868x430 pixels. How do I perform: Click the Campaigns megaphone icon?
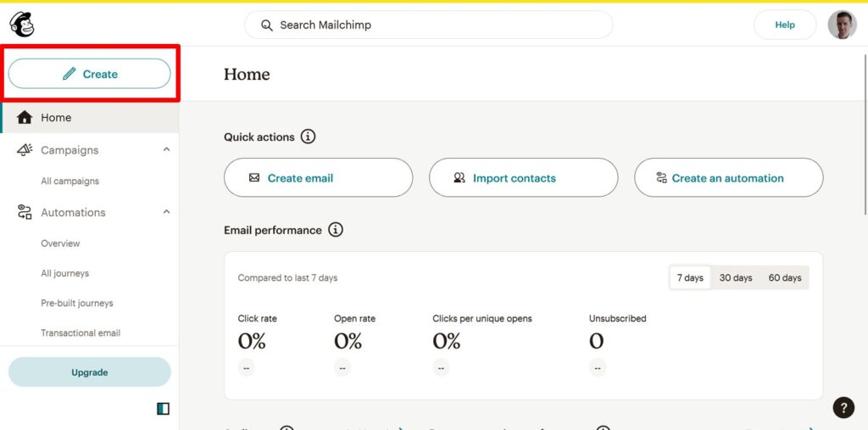[25, 150]
